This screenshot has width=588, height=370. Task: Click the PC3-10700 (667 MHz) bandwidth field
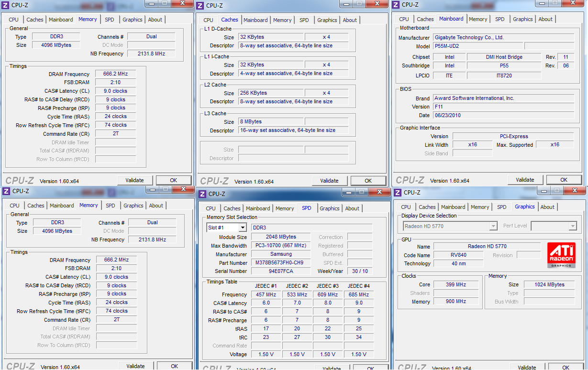281,245
